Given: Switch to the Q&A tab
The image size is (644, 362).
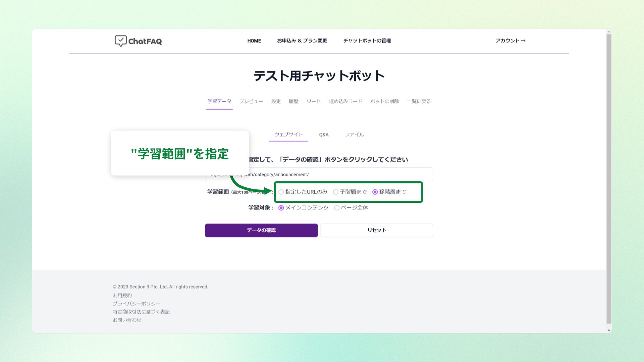Looking at the screenshot, I should [324, 135].
